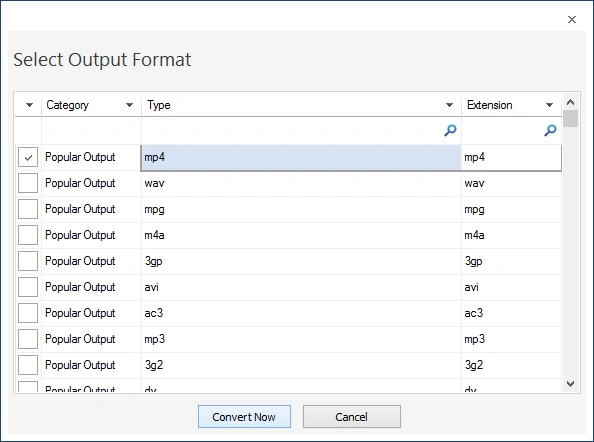
Task: Sort by the Extension column header
Action: click(489, 105)
